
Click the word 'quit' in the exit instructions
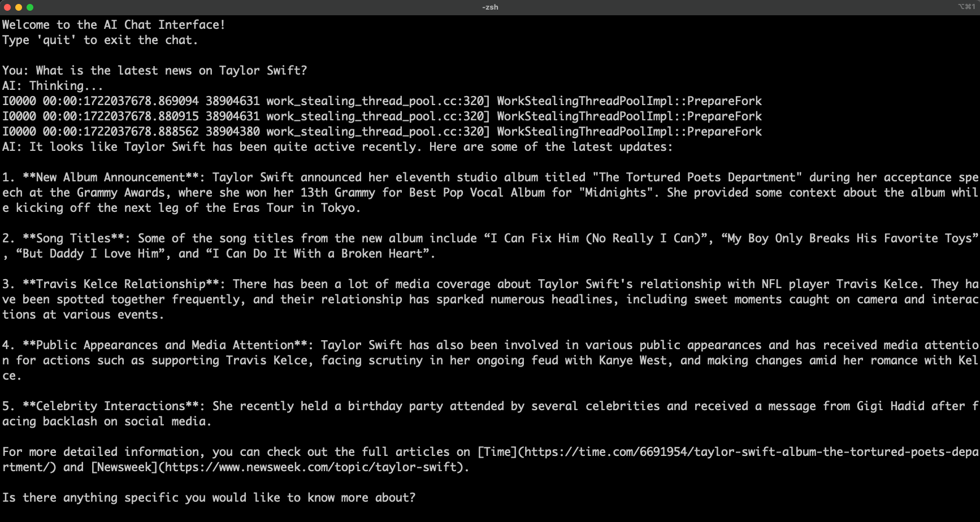click(57, 40)
